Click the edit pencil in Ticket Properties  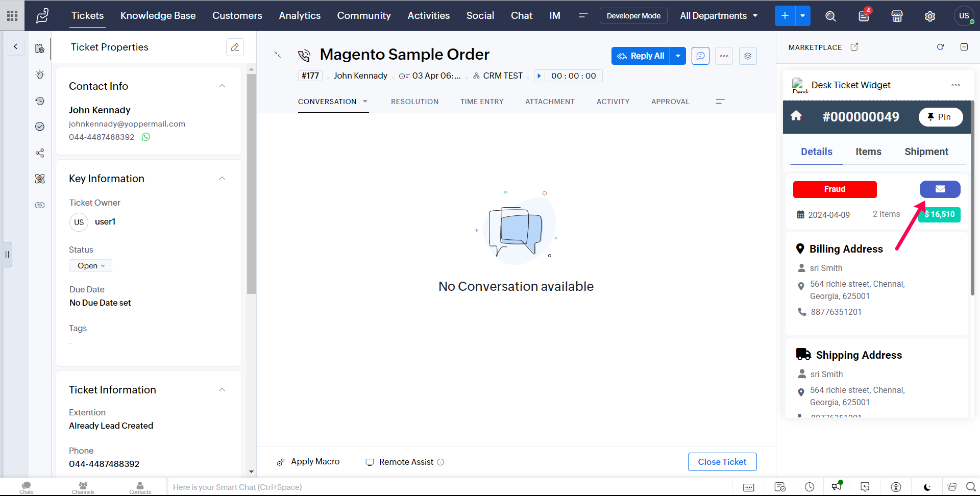pos(235,47)
